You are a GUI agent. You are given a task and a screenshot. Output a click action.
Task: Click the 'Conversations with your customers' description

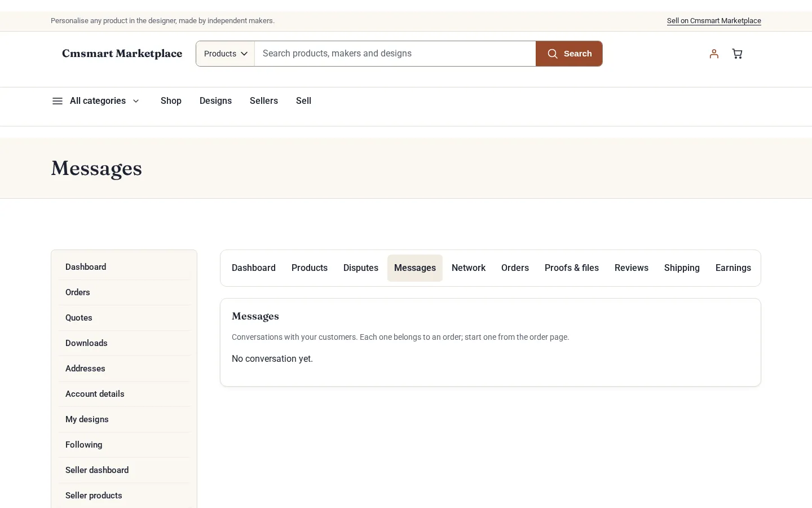coord(400,337)
